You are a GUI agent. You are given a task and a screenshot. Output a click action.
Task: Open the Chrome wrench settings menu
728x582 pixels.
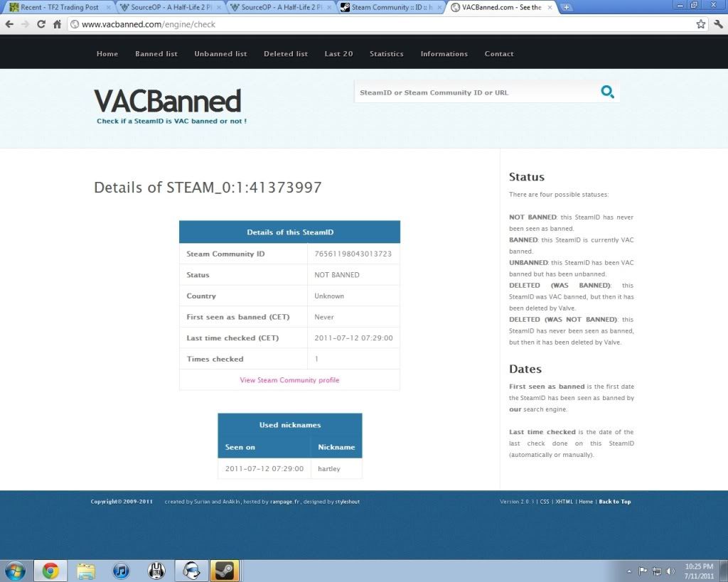pos(718,24)
